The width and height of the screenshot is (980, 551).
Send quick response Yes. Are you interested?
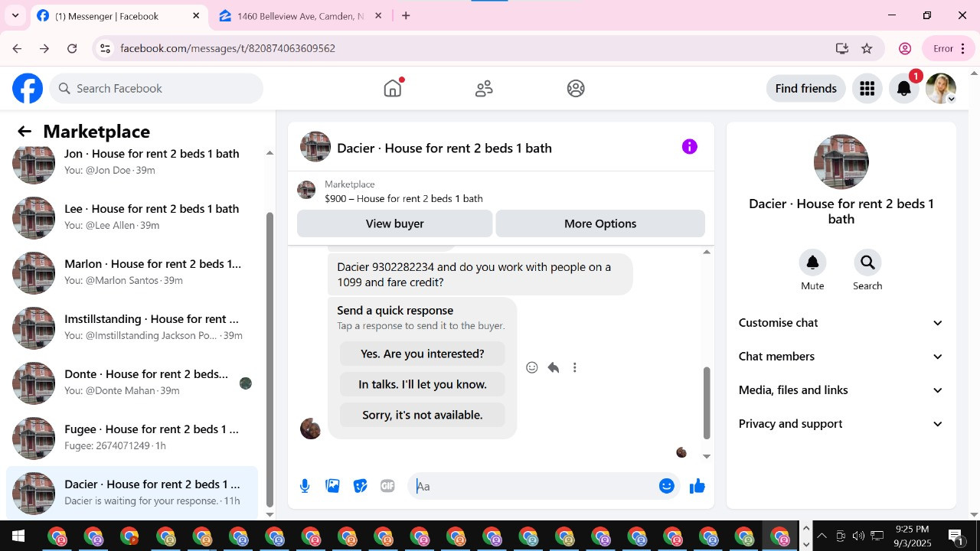423,354
